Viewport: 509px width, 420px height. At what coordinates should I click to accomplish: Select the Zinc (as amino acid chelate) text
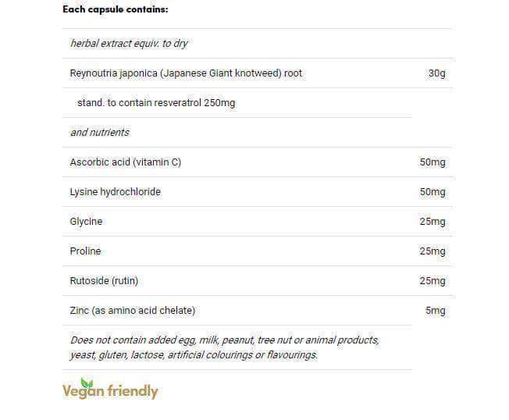pyautogui.click(x=132, y=311)
